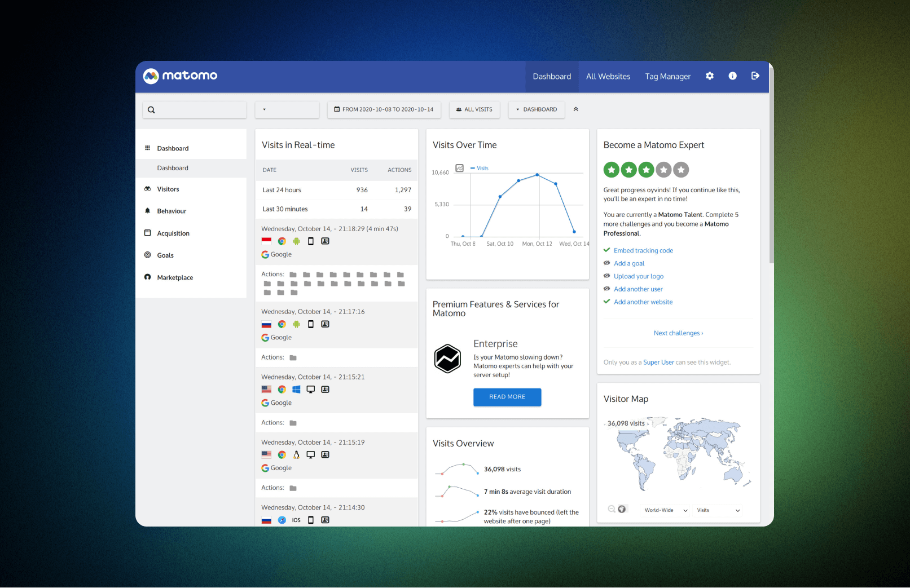The image size is (910, 588).
Task: Open the website selector dropdown
Action: pyautogui.click(x=287, y=110)
